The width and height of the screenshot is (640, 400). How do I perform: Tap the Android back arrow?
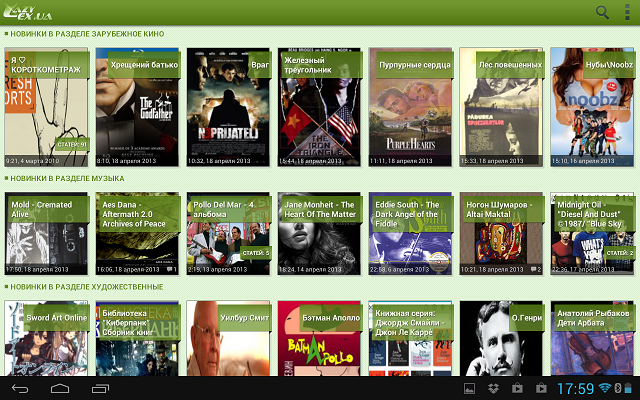20,389
